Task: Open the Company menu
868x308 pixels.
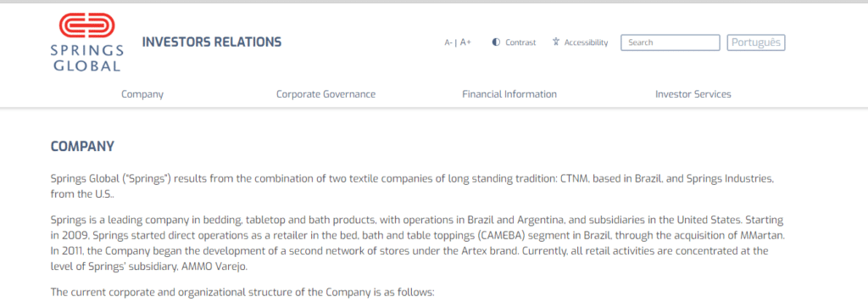Action: tap(142, 94)
